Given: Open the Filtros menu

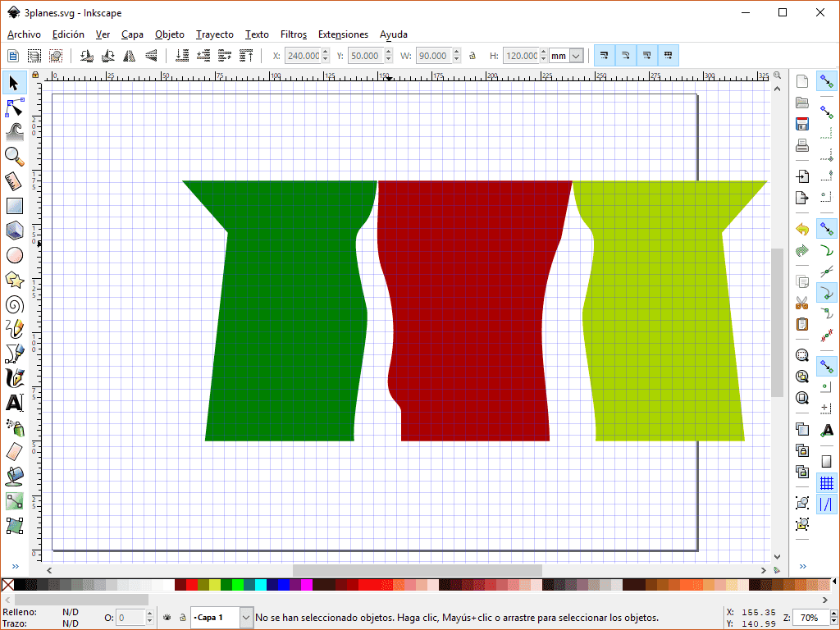Looking at the screenshot, I should tap(293, 34).
